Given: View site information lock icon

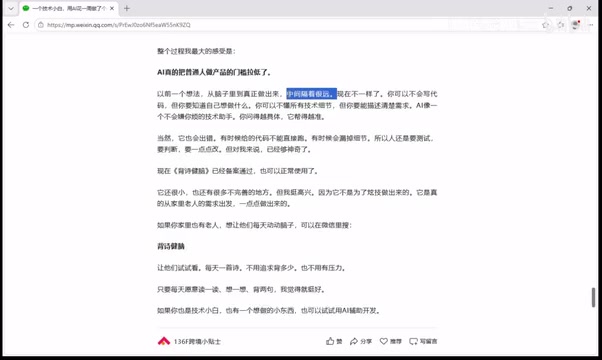Looking at the screenshot, I should click(x=41, y=25).
